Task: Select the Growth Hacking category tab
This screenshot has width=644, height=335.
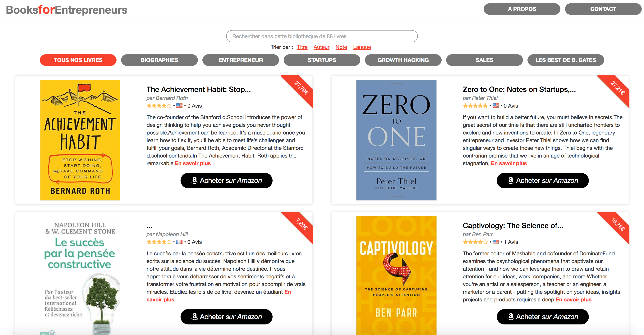Action: tap(403, 60)
